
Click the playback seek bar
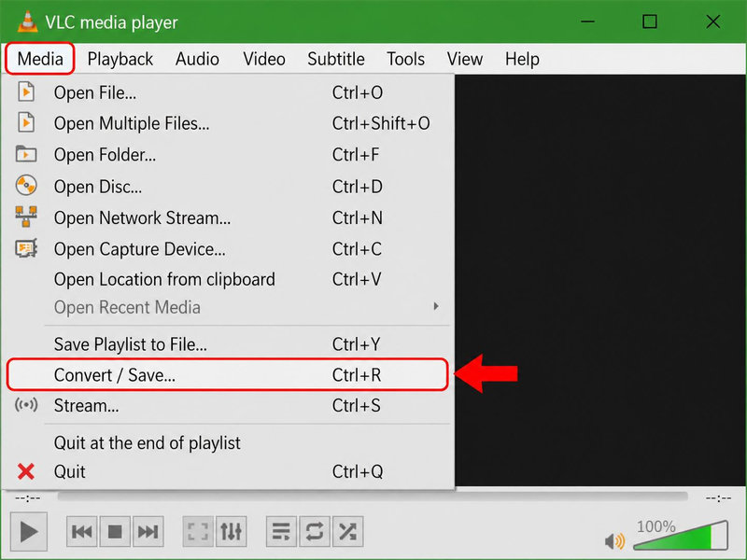pyautogui.click(x=373, y=497)
